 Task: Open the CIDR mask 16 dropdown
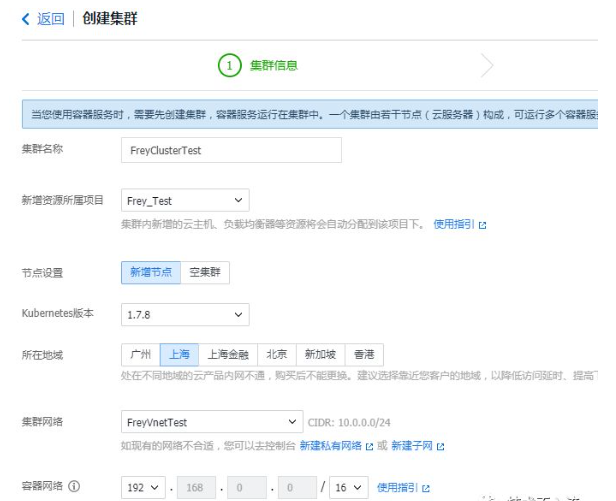point(348,488)
